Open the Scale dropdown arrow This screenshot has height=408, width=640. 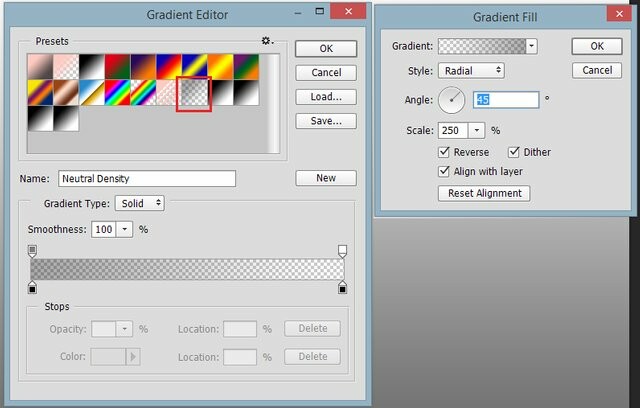click(x=476, y=131)
